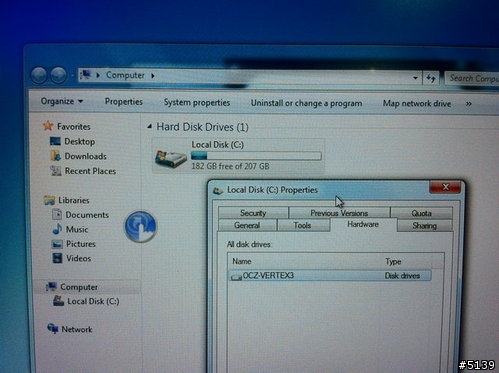This screenshot has width=499, height=373.
Task: Click the Properties dialog title bar icon
Action: pyautogui.click(x=218, y=191)
